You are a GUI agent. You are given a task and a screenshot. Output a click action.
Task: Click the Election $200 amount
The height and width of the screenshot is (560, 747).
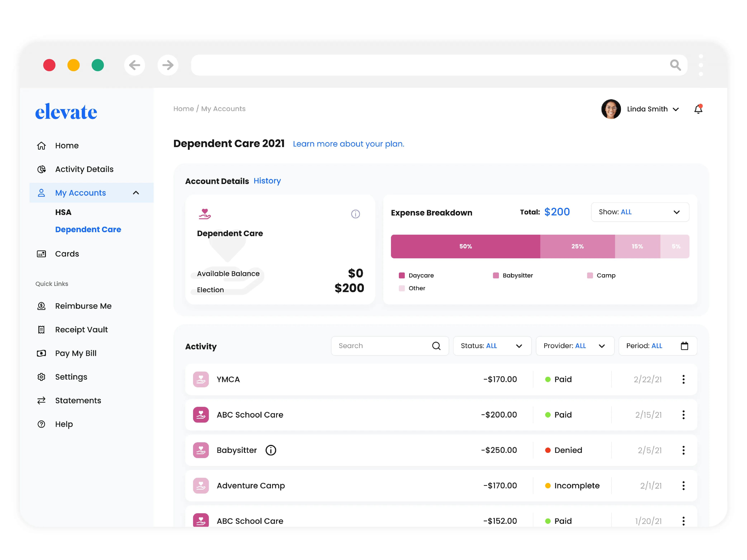[349, 288]
